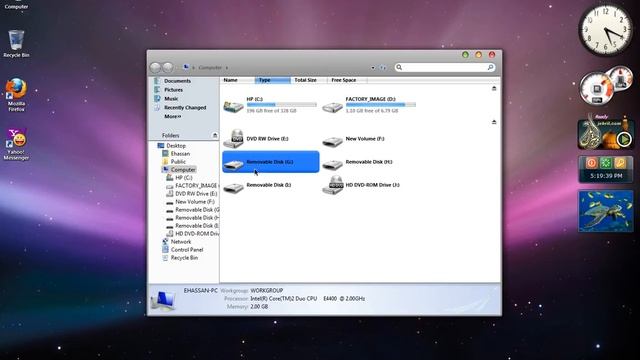Select the HD DVD-ROM Drive (J:)
640x360 pixels.
click(361, 185)
